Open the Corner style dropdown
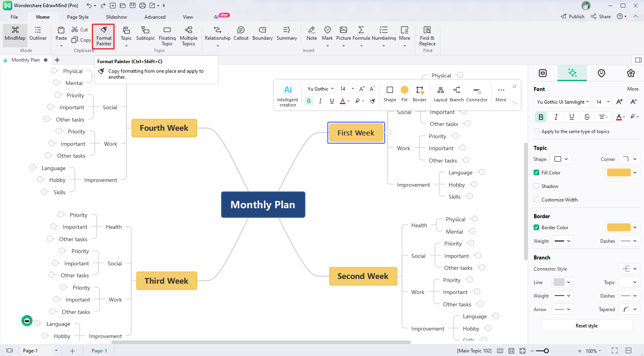The height and width of the screenshot is (356, 644). [629, 159]
